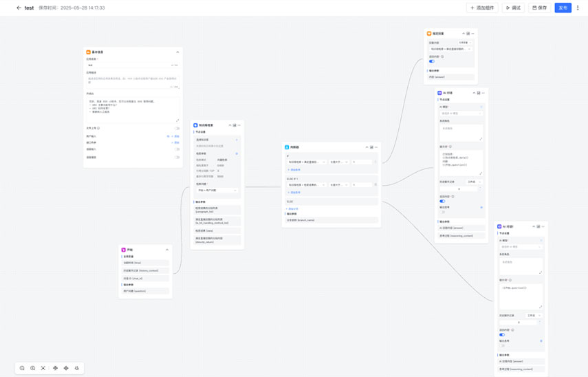Click the 添加组件 button
The height and width of the screenshot is (377, 588).
[482, 8]
